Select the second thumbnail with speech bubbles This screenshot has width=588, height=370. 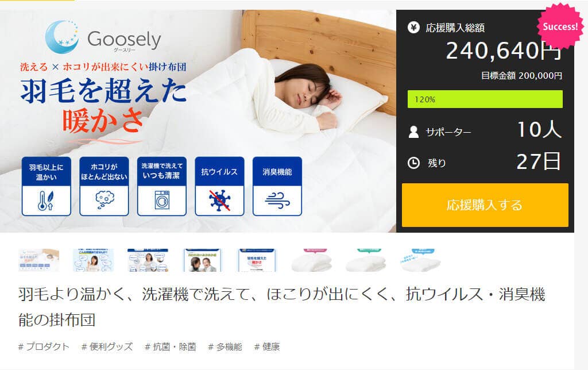click(x=93, y=260)
